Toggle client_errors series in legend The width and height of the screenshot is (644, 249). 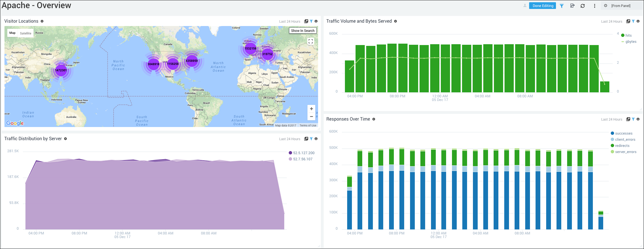pyautogui.click(x=625, y=140)
